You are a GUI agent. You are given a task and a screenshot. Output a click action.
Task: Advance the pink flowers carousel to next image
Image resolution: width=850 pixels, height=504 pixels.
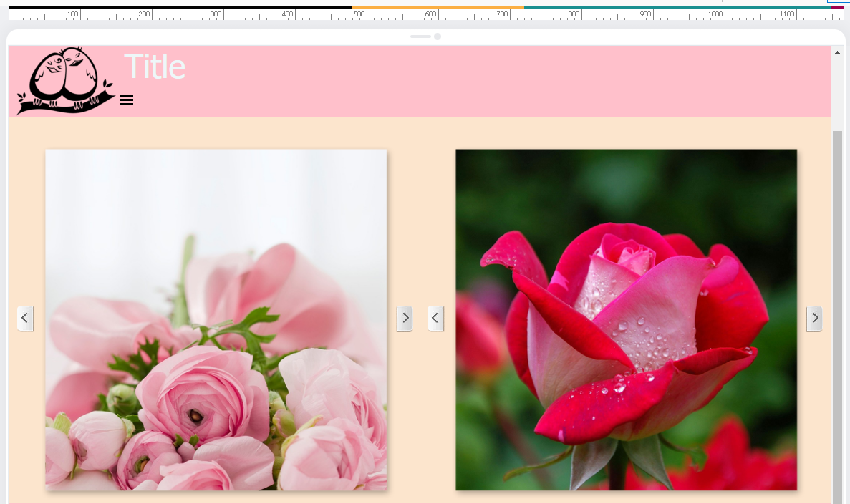point(405,319)
